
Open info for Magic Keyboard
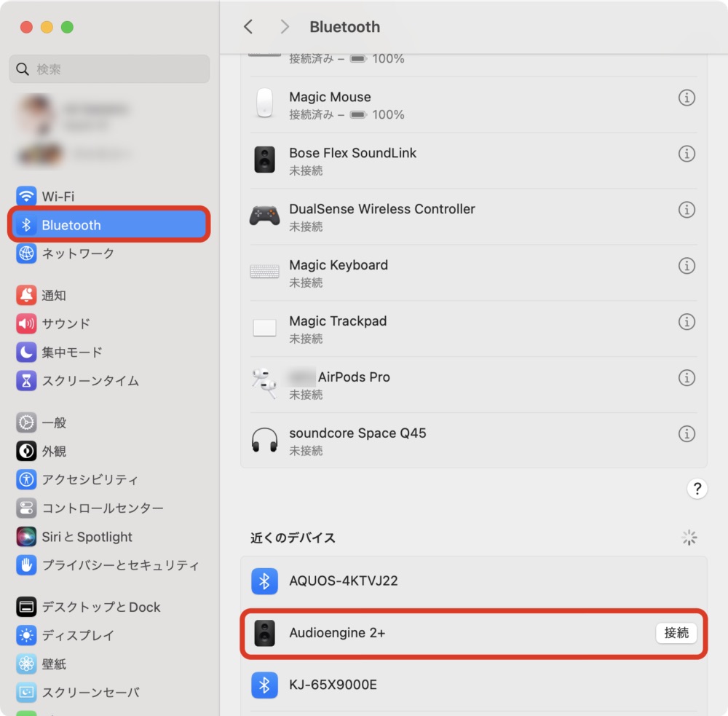(687, 266)
